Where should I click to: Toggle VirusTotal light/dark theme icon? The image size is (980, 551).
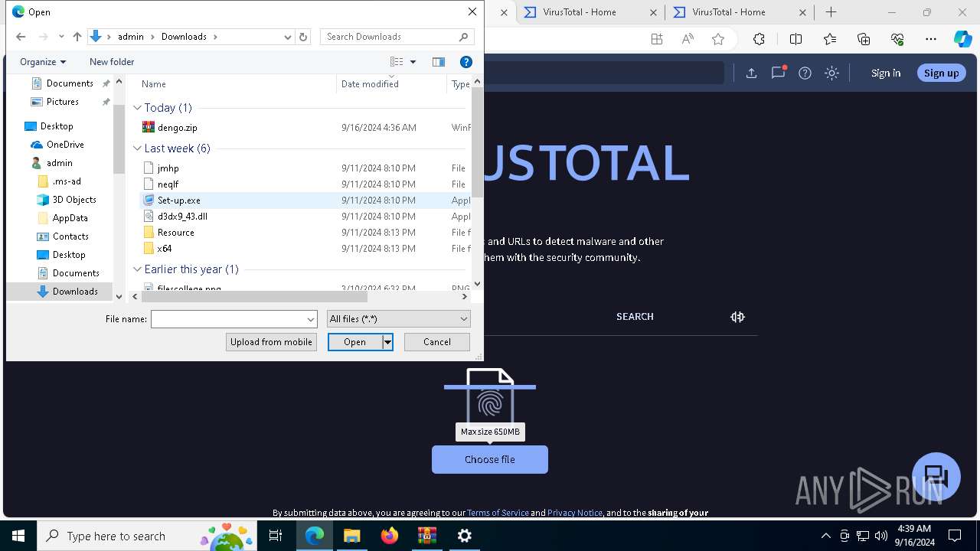tap(831, 73)
